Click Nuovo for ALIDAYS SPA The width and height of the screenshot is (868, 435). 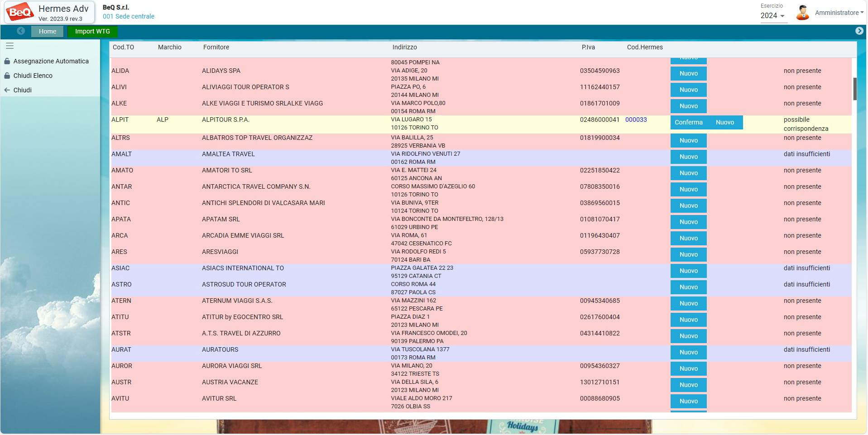pyautogui.click(x=688, y=73)
